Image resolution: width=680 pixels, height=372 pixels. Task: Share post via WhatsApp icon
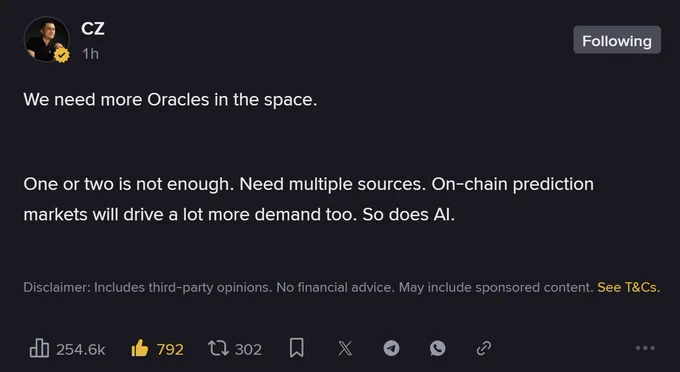[438, 348]
